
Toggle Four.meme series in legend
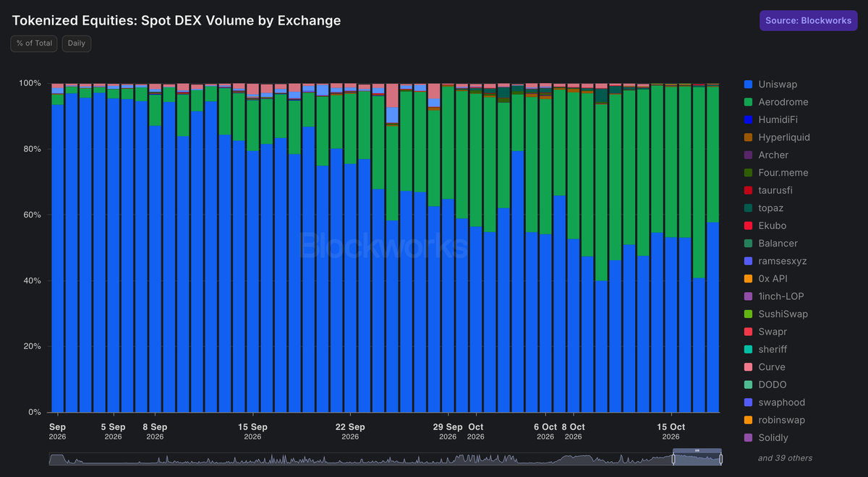click(x=776, y=173)
